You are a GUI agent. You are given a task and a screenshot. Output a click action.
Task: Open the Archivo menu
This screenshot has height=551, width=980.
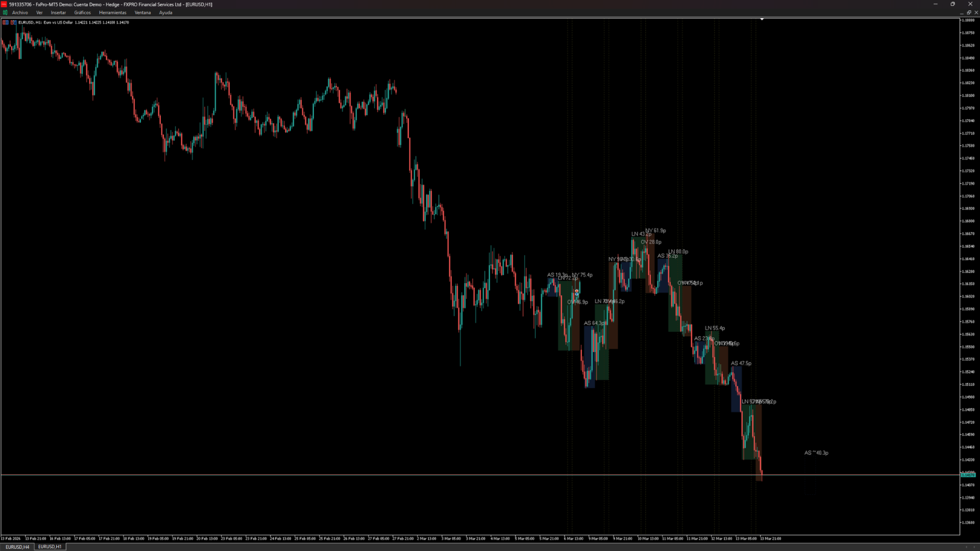pos(20,13)
